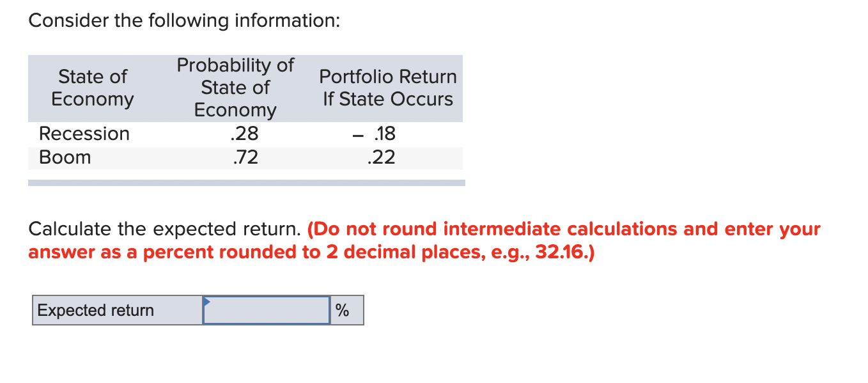This screenshot has height=383, width=868.
Task: Select the Boom row label
Action: click(65, 157)
